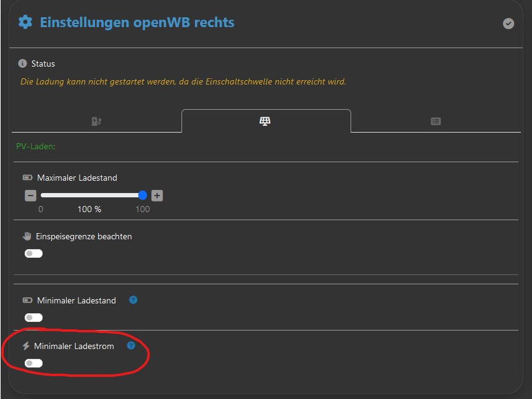Click the Maximaler Ladestand slider handle
The image size is (532, 399).
click(143, 195)
